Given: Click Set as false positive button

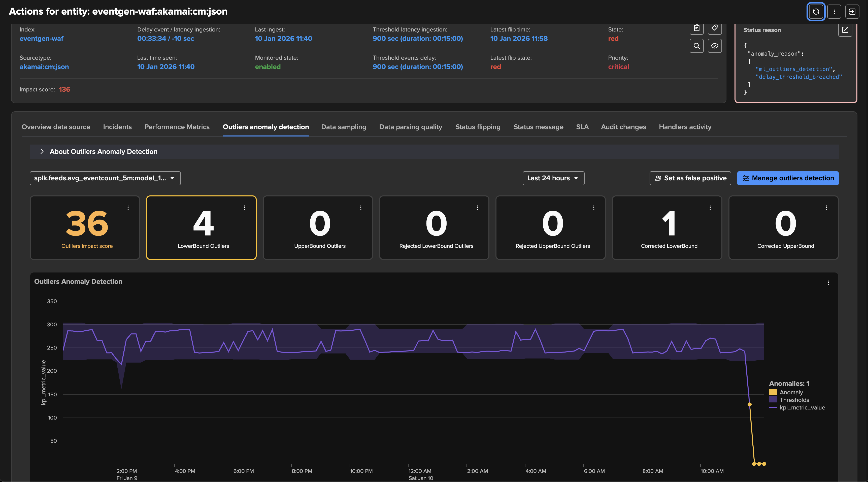Looking at the screenshot, I should coord(690,178).
